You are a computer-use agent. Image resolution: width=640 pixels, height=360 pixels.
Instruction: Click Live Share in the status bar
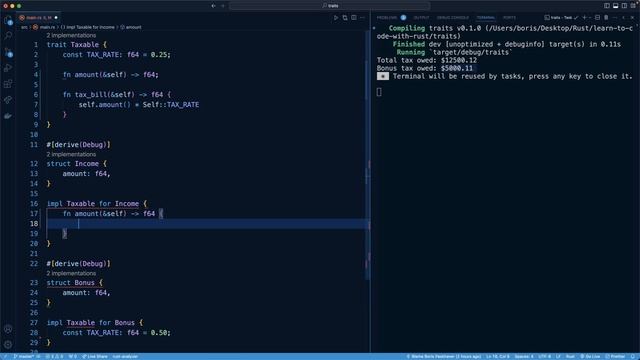[95, 356]
